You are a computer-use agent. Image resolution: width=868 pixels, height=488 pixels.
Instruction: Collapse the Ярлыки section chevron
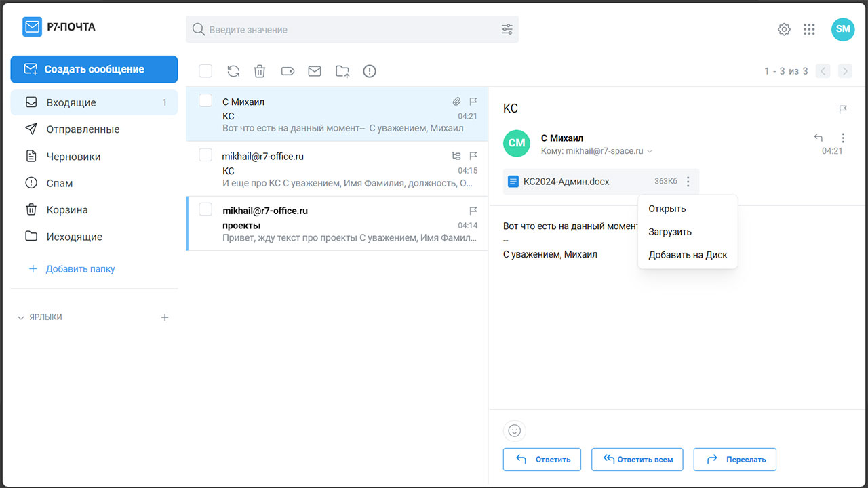tap(20, 317)
